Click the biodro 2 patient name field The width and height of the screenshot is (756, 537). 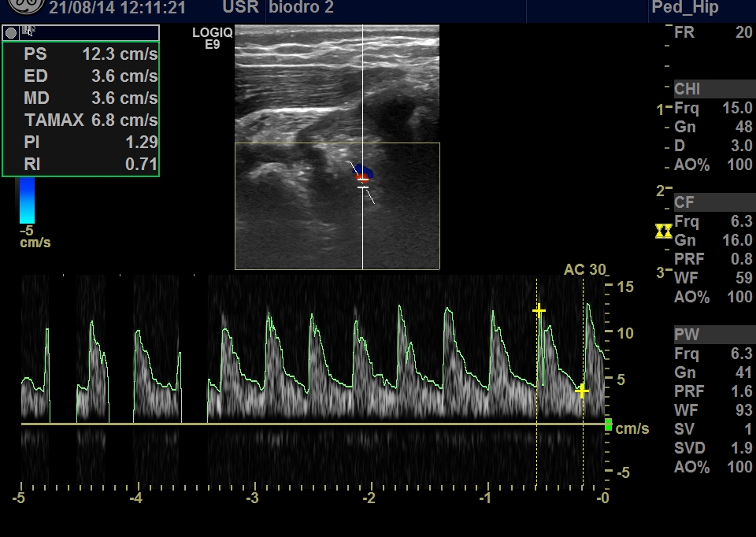click(302, 8)
